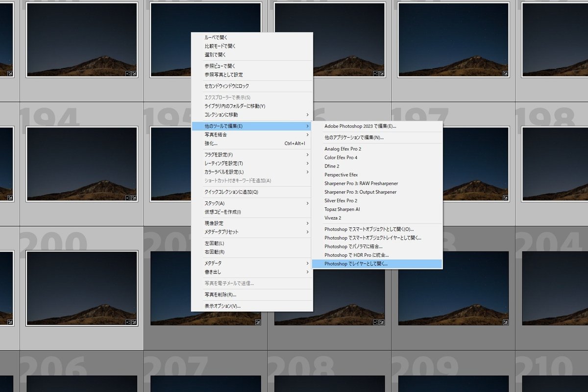The image size is (588, 392).
Task: Choose 参照ビューで開く from the context menu
Action: pos(252,66)
